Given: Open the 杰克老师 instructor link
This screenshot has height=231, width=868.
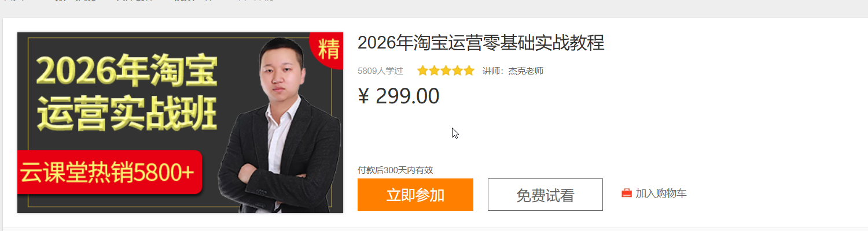Looking at the screenshot, I should coord(525,71).
